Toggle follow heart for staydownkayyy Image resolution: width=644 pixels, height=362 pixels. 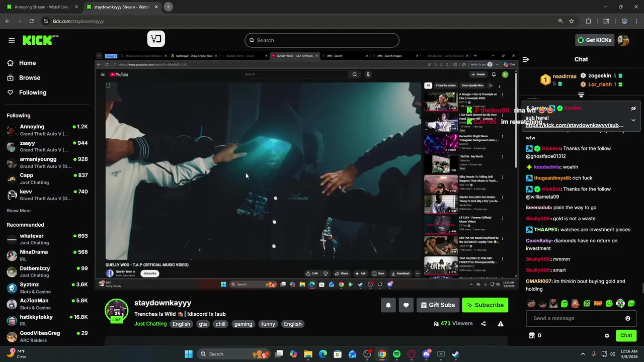[406, 305]
